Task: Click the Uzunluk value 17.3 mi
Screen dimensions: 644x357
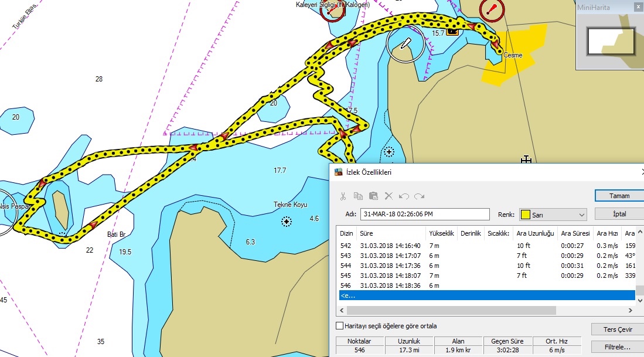Action: [409, 350]
